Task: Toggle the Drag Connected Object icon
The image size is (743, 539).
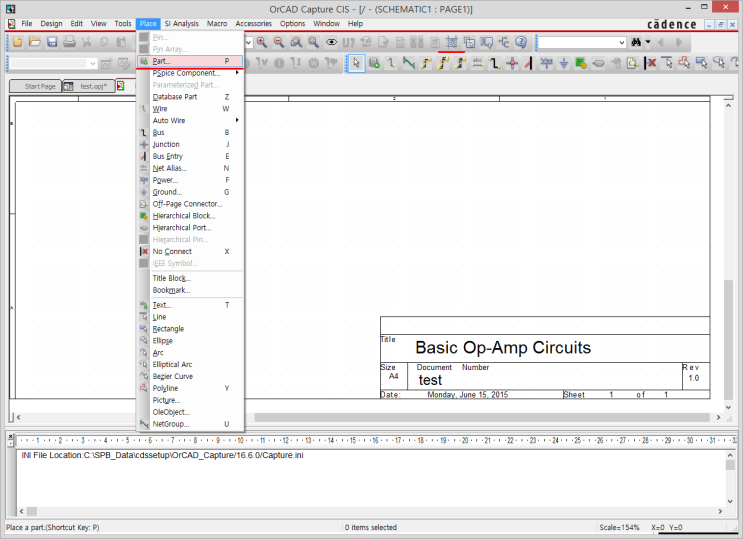Action: coord(469,42)
